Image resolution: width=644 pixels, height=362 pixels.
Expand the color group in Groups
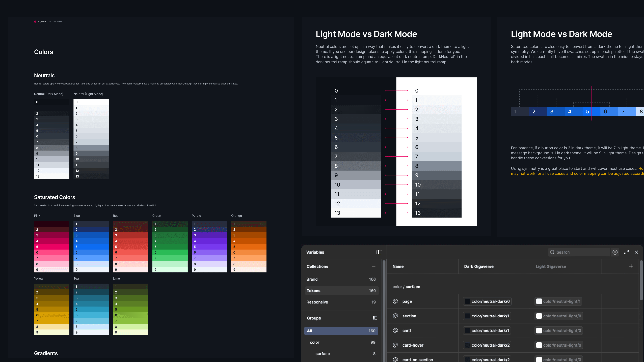pyautogui.click(x=314, y=342)
